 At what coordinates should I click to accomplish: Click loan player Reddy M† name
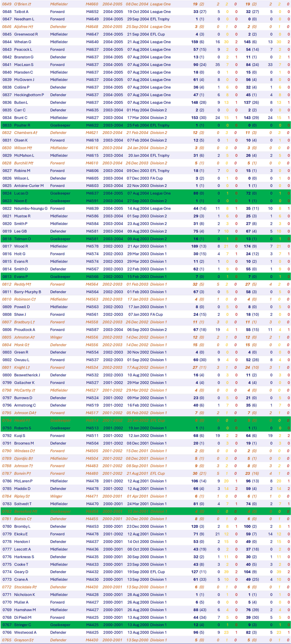coord(23,284)
